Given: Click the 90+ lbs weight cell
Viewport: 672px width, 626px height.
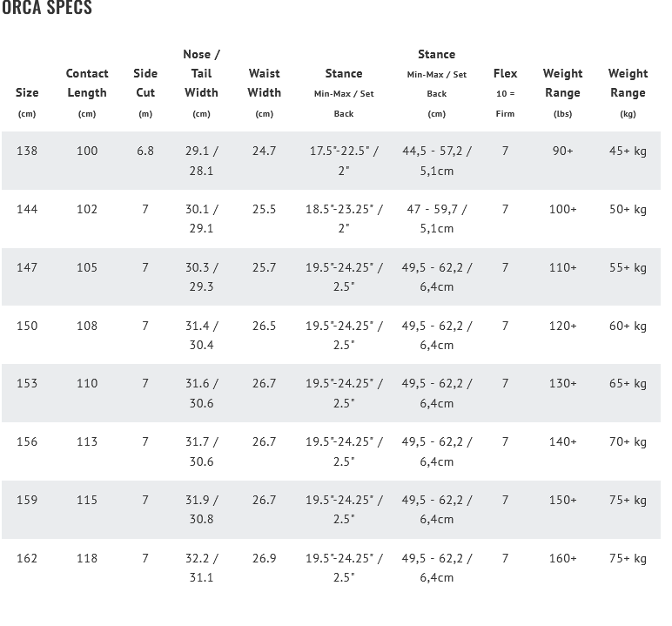Looking at the screenshot, I should coord(562,151).
